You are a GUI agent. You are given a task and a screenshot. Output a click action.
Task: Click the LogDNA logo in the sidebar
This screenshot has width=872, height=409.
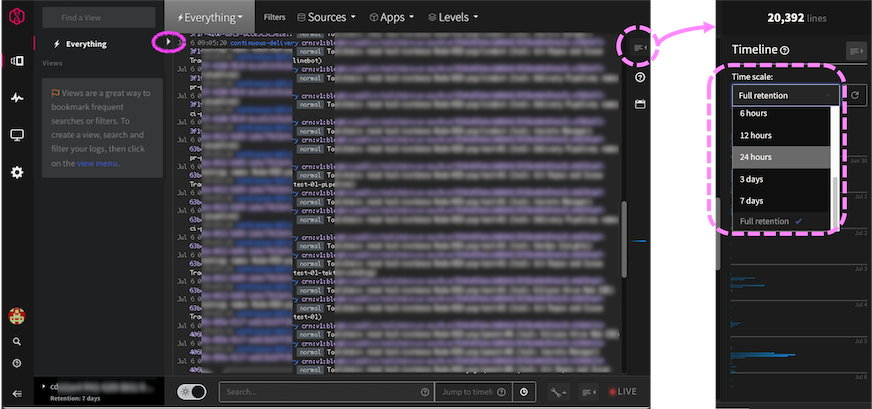click(x=17, y=17)
